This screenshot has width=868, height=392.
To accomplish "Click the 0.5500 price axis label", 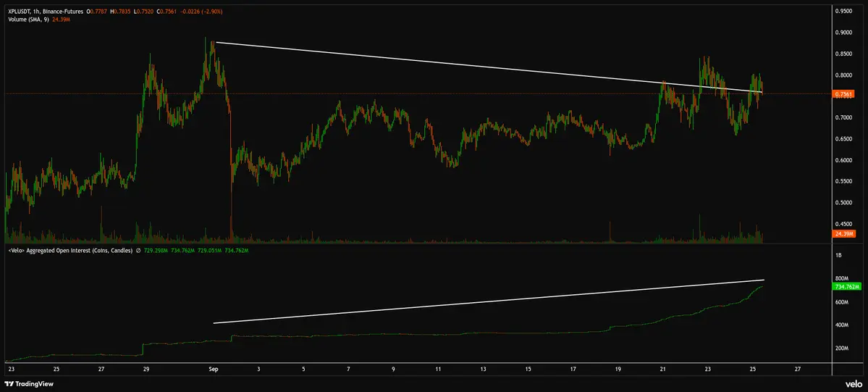I will pos(844,182).
